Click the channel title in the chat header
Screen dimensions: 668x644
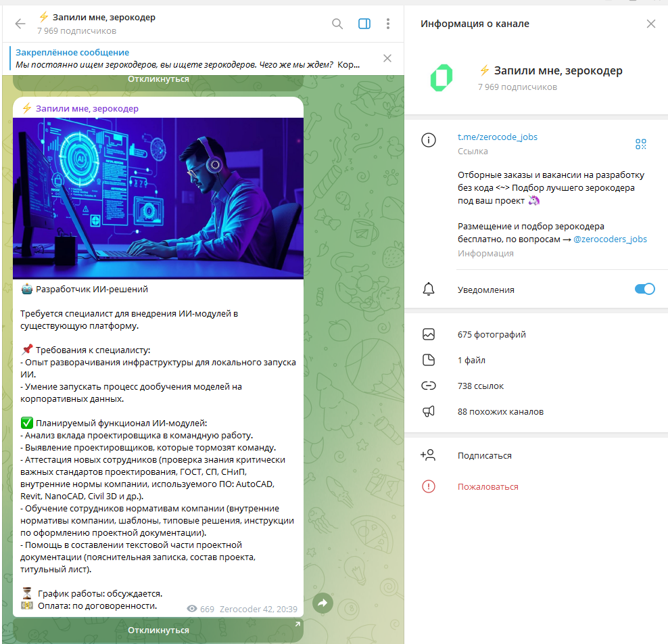pyautogui.click(x=103, y=18)
